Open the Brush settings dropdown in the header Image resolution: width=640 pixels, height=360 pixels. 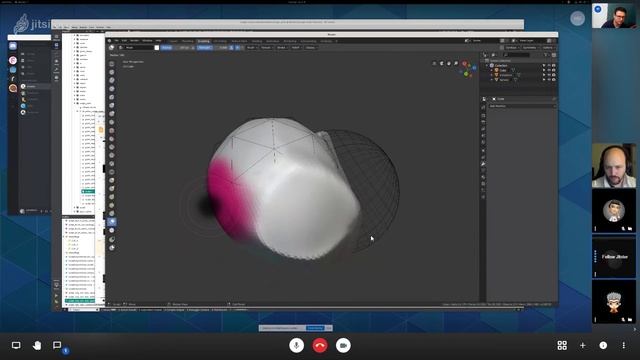tap(251, 48)
